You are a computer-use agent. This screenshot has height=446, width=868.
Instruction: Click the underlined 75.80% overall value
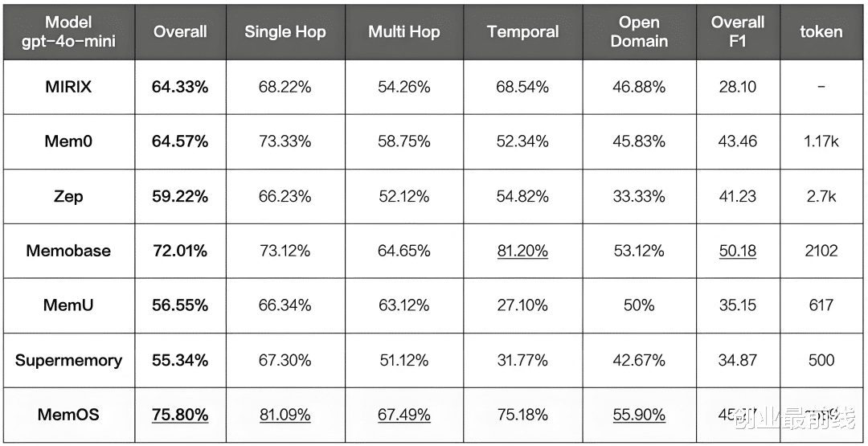click(180, 415)
